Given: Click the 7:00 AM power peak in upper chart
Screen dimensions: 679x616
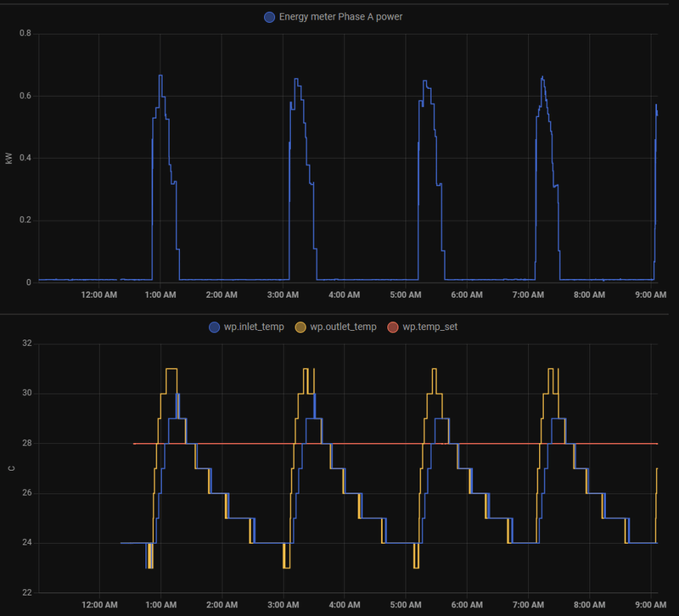Looking at the screenshot, I should pyautogui.click(x=542, y=78).
